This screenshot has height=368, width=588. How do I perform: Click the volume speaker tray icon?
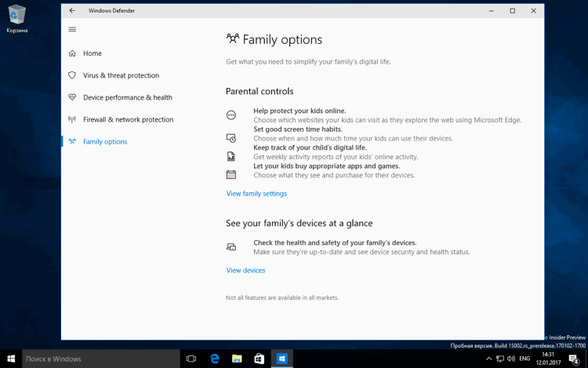point(510,359)
